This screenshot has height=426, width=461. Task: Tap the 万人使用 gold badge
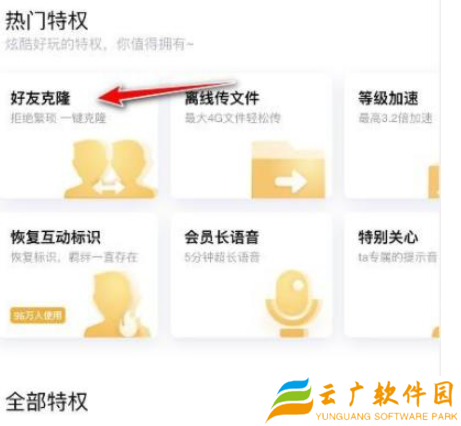pos(38,315)
